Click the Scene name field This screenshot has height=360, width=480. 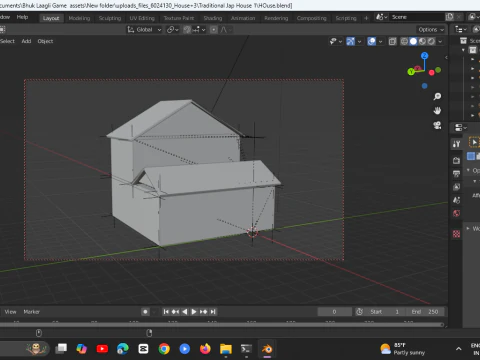point(417,17)
